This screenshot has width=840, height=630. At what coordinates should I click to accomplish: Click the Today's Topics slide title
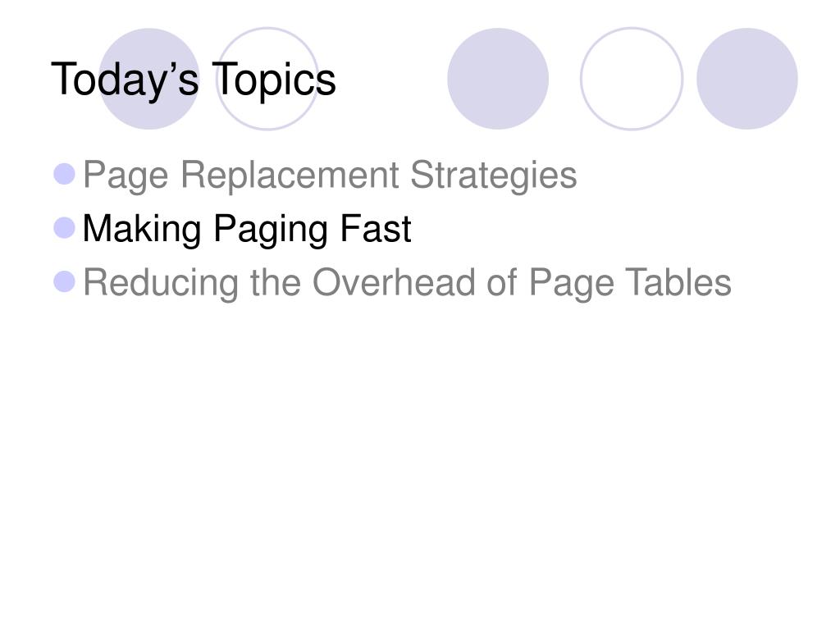point(194,80)
